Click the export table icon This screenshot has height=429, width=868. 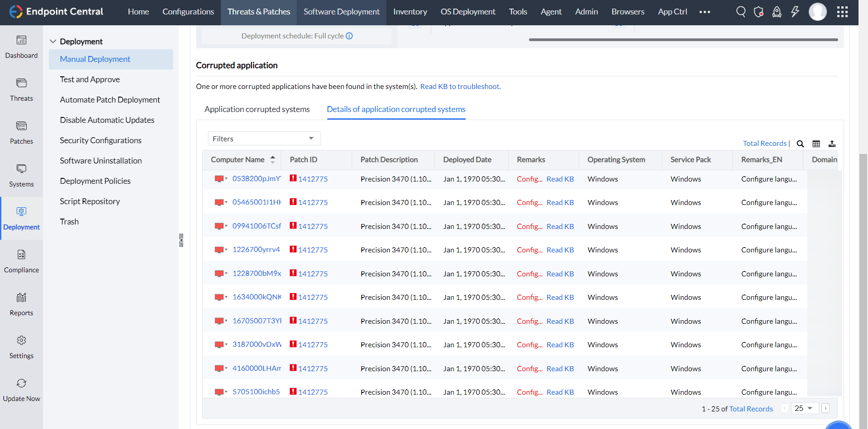pos(832,144)
